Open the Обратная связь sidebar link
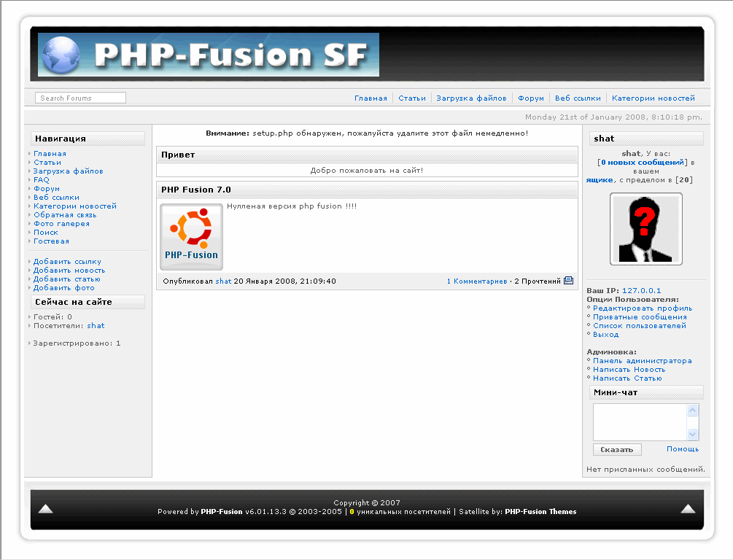Screen dimensions: 733x560 [65, 215]
